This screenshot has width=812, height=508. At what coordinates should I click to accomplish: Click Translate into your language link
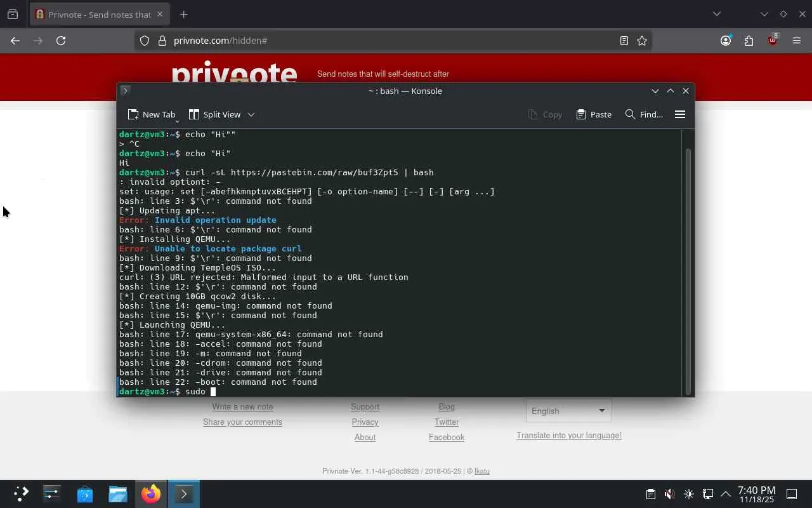pyautogui.click(x=569, y=435)
